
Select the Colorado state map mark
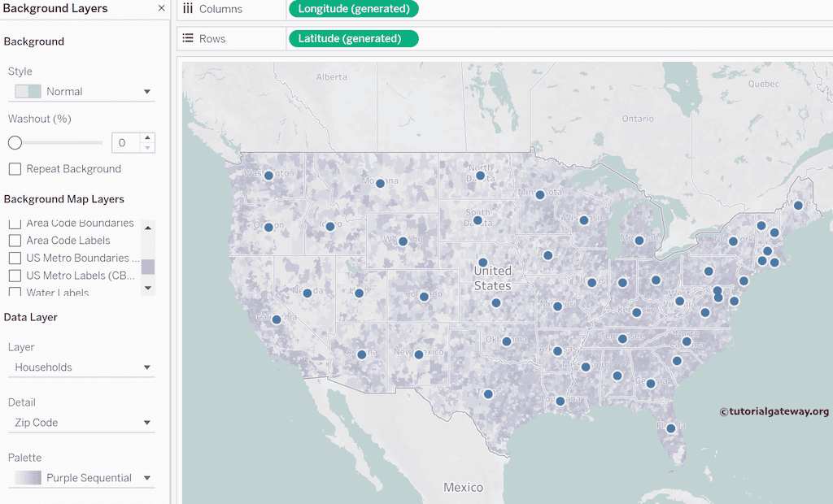424,297
